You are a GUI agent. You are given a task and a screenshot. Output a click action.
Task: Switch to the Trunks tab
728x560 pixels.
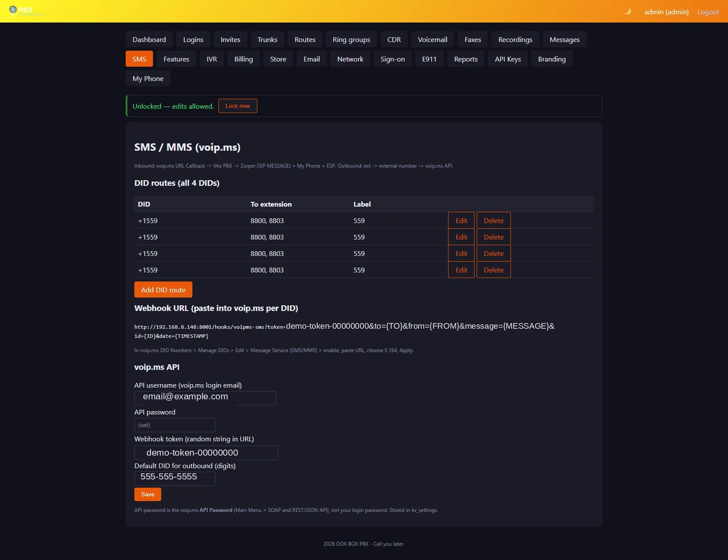point(267,39)
